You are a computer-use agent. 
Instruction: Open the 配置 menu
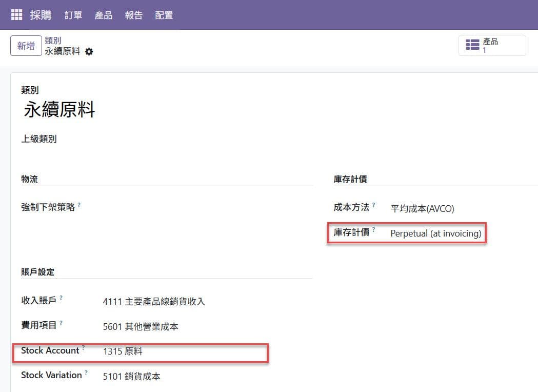pyautogui.click(x=164, y=15)
